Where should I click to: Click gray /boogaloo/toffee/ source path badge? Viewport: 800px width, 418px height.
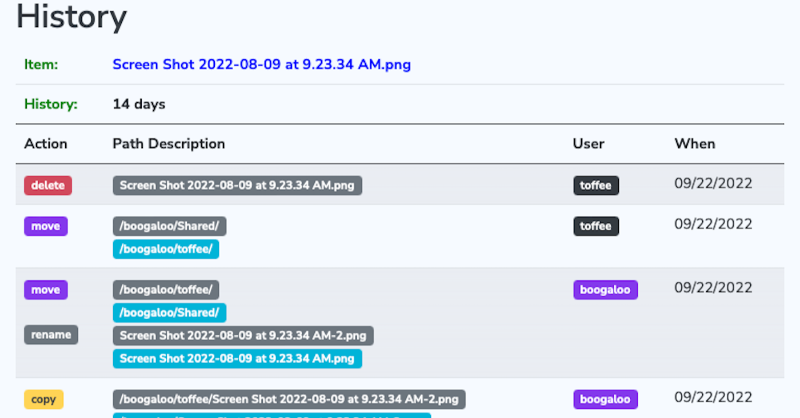tap(166, 290)
